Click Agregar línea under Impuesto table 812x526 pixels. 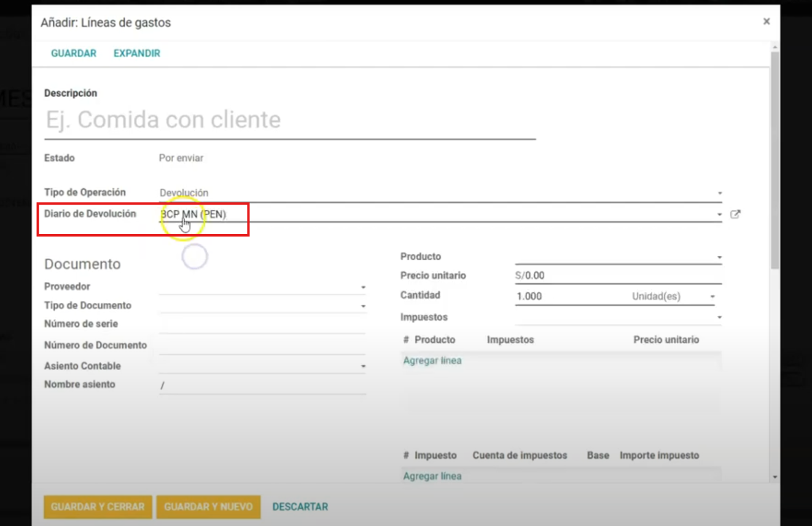tap(432, 476)
